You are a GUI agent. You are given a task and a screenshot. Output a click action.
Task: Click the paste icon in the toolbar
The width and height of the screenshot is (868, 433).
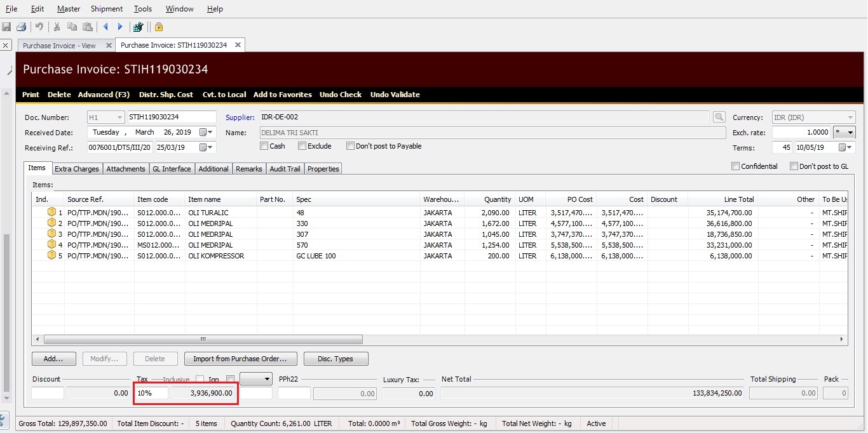click(88, 27)
